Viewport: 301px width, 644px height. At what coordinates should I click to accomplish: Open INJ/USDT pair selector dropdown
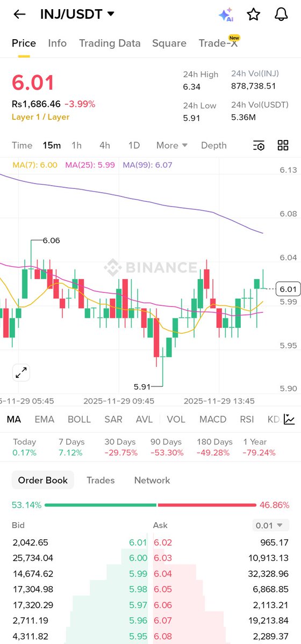[x=77, y=14]
